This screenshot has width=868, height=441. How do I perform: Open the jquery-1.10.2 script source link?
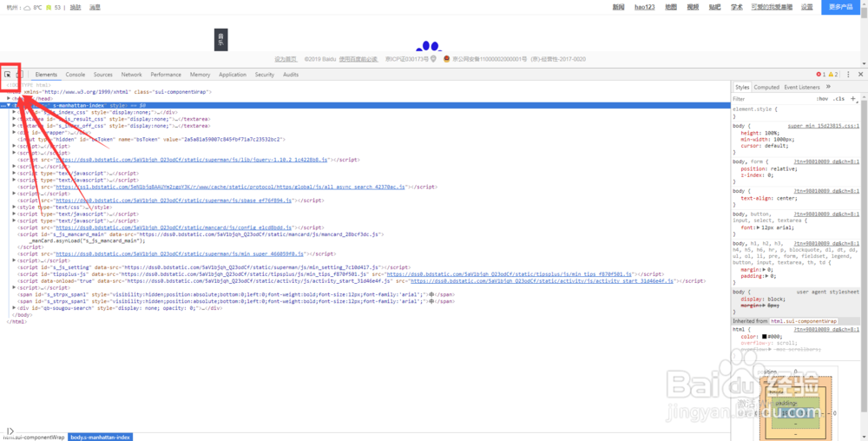193,160
